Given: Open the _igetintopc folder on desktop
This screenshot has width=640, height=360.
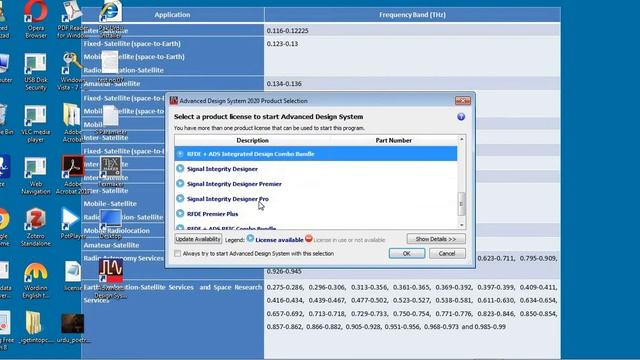Looking at the screenshot, I should click(35, 327).
